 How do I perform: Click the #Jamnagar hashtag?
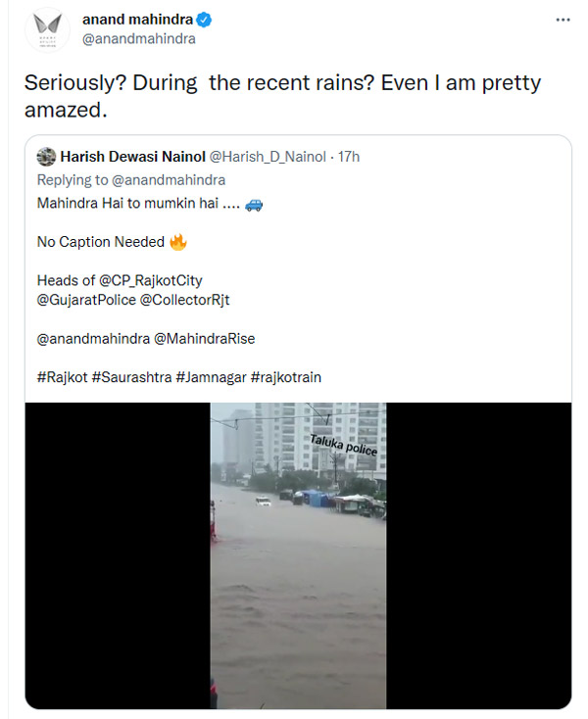(x=210, y=376)
